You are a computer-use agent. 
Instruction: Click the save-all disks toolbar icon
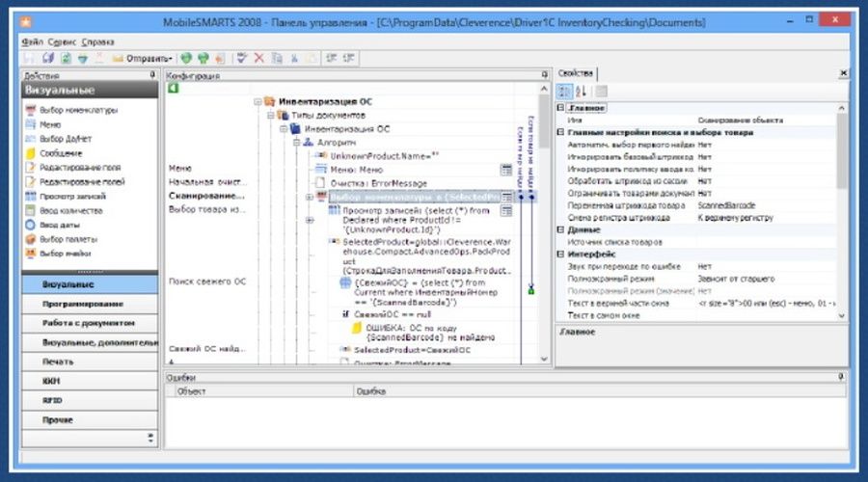[x=48, y=58]
